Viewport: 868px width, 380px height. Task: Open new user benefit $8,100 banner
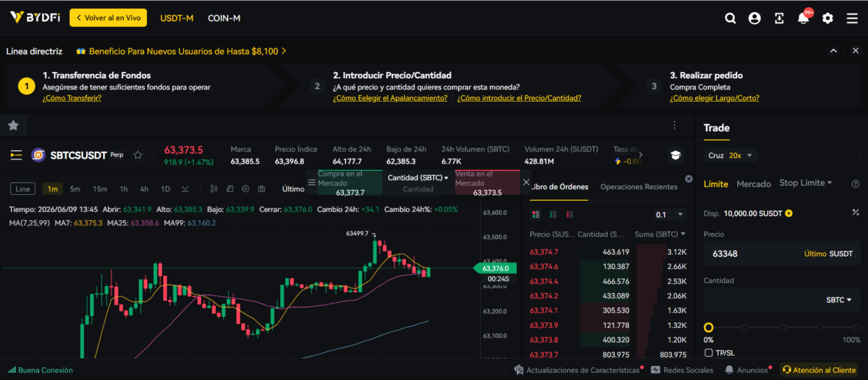(x=181, y=51)
